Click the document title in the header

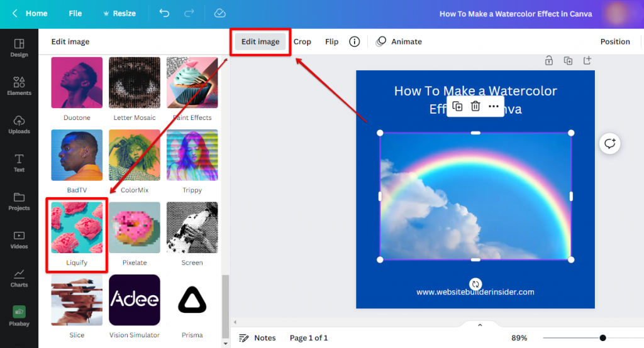click(516, 14)
